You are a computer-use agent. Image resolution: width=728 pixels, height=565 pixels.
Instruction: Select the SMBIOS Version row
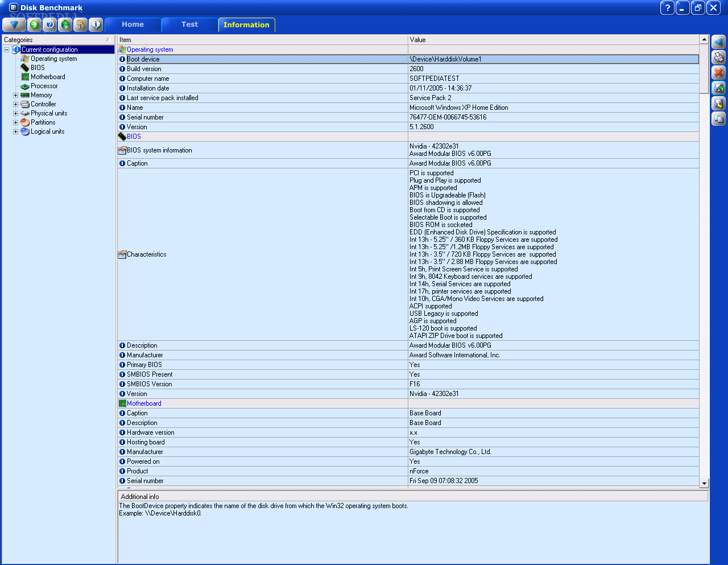click(408, 384)
